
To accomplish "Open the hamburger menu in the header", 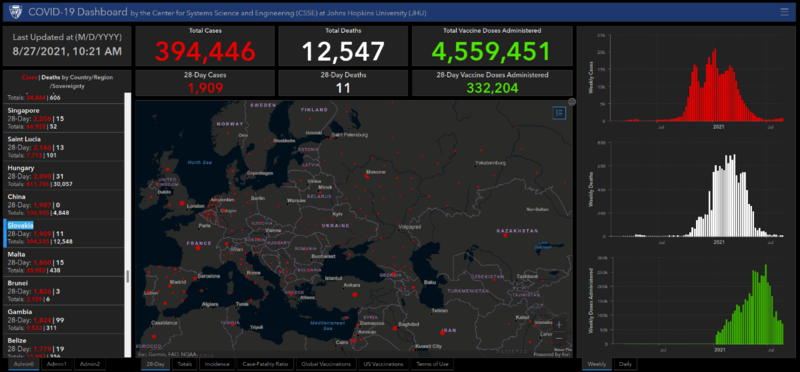I will point(784,12).
